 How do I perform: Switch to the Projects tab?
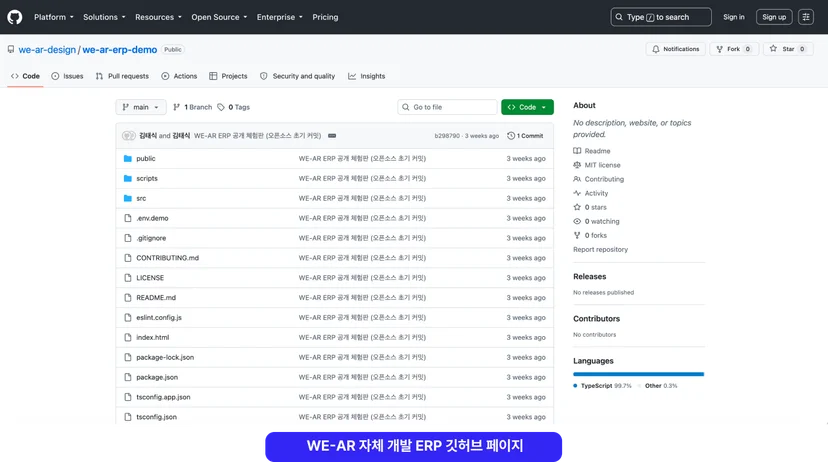228,76
